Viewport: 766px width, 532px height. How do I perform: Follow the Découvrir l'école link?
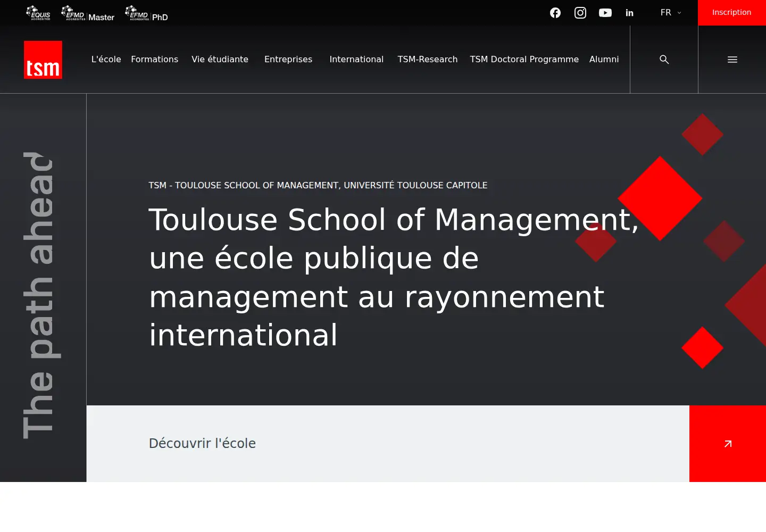202,443
